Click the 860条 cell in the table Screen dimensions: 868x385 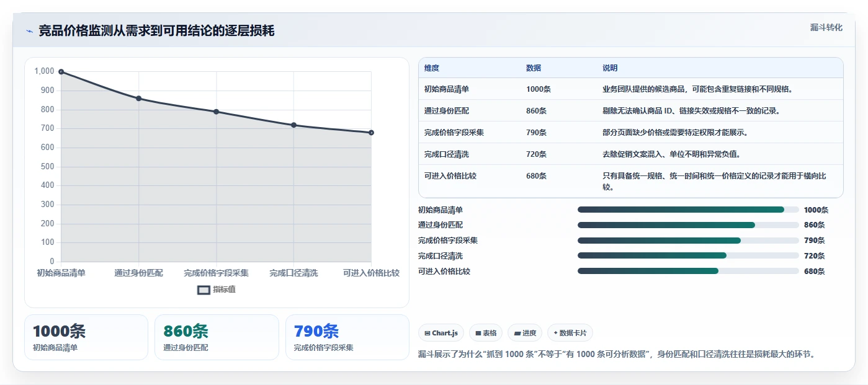(536, 111)
